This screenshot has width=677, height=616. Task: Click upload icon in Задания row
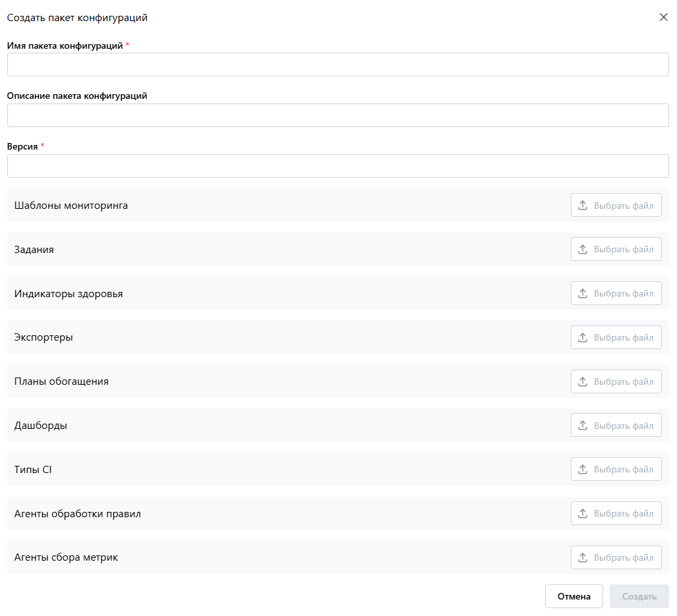[583, 250]
